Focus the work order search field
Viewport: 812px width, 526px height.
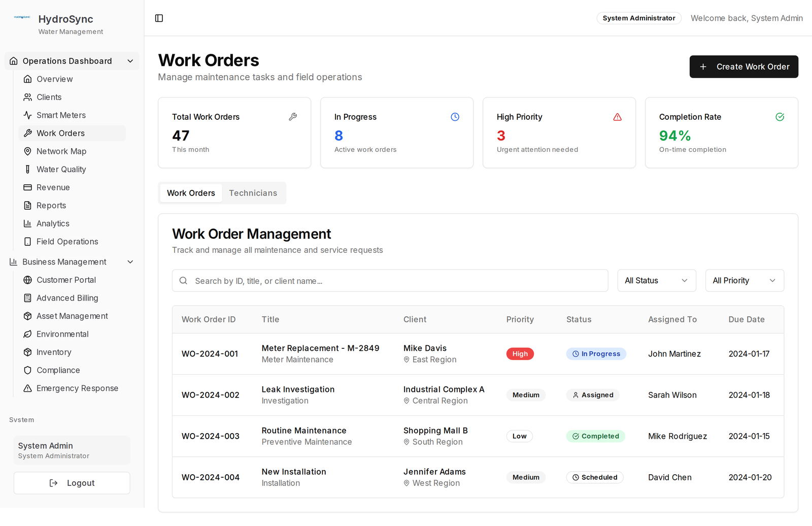tap(390, 281)
